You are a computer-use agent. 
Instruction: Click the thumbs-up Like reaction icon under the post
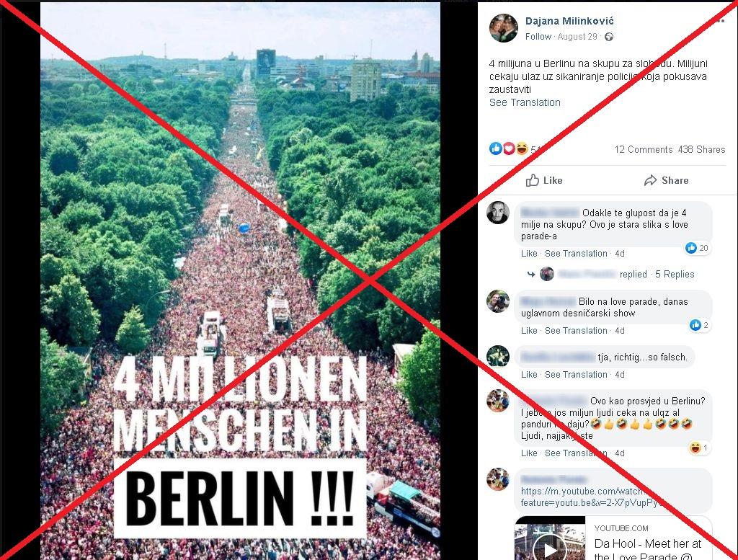pos(496,148)
